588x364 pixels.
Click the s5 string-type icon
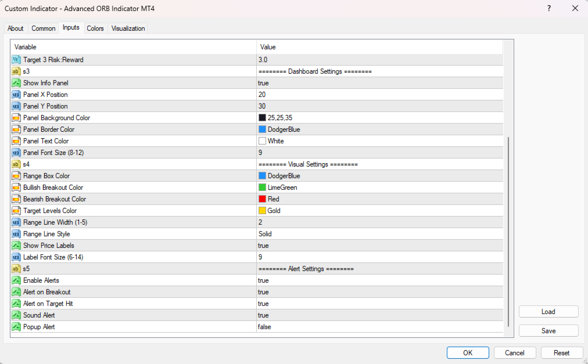(x=16, y=269)
